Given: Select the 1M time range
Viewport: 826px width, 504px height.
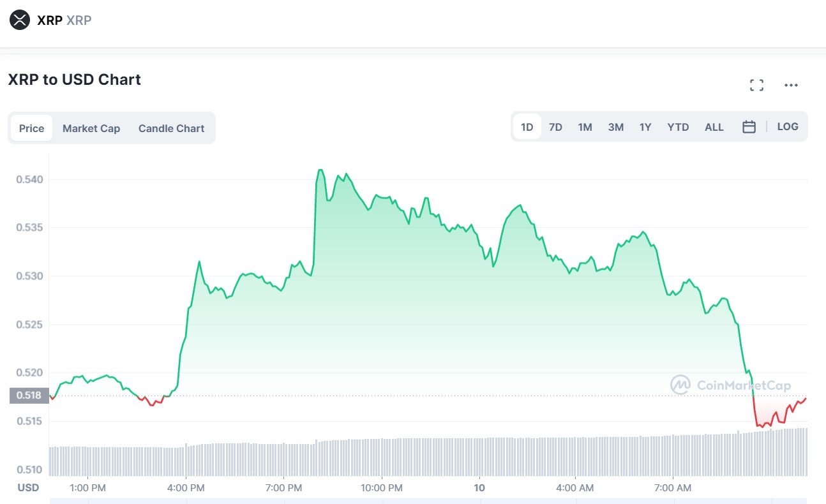Looking at the screenshot, I should tap(585, 127).
